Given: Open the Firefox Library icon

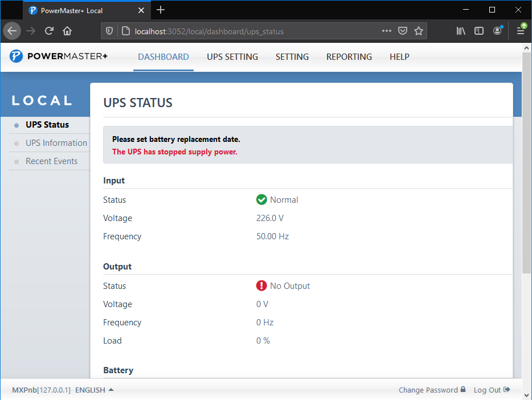Looking at the screenshot, I should coord(461,31).
